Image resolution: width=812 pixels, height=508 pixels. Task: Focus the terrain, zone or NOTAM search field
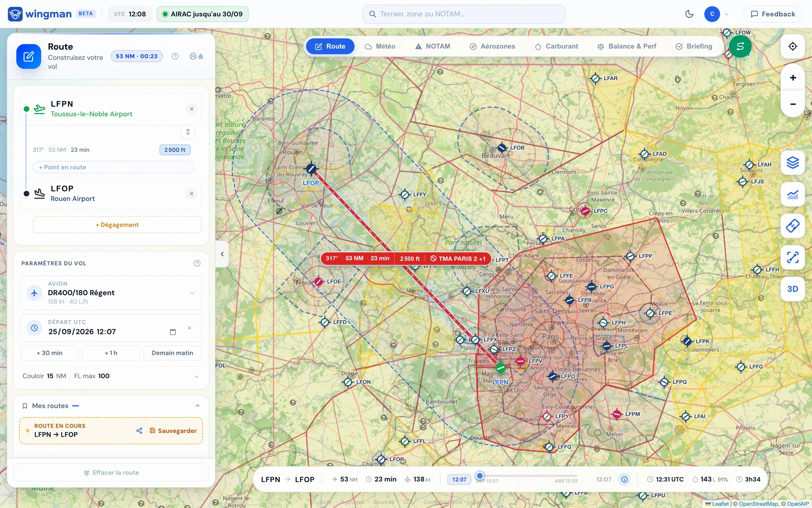tap(464, 14)
